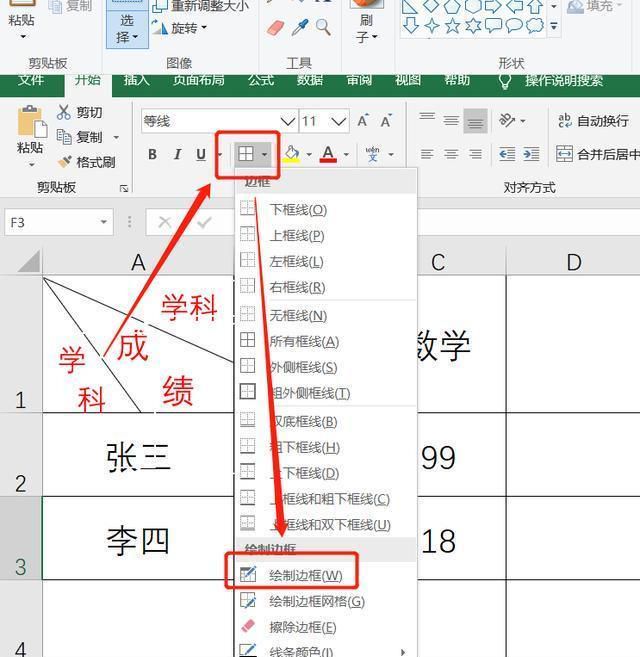
Task: Click Excel's 剪切 scissors icon
Action: pyautogui.click(x=64, y=112)
